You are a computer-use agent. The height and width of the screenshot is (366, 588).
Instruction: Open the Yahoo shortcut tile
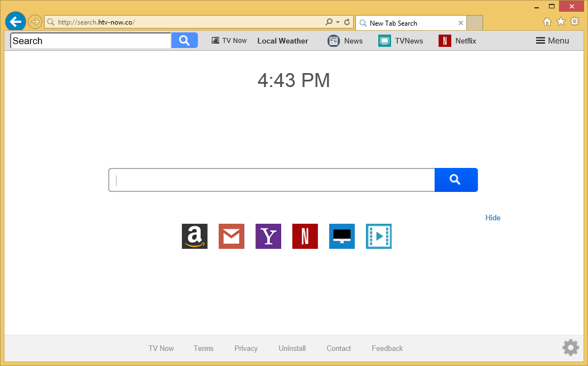click(268, 236)
